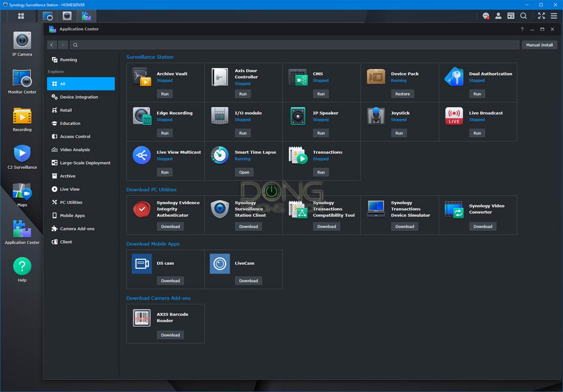Download AXIS Barcode Reader add-on
Image resolution: width=563 pixels, height=392 pixels.
170,335
